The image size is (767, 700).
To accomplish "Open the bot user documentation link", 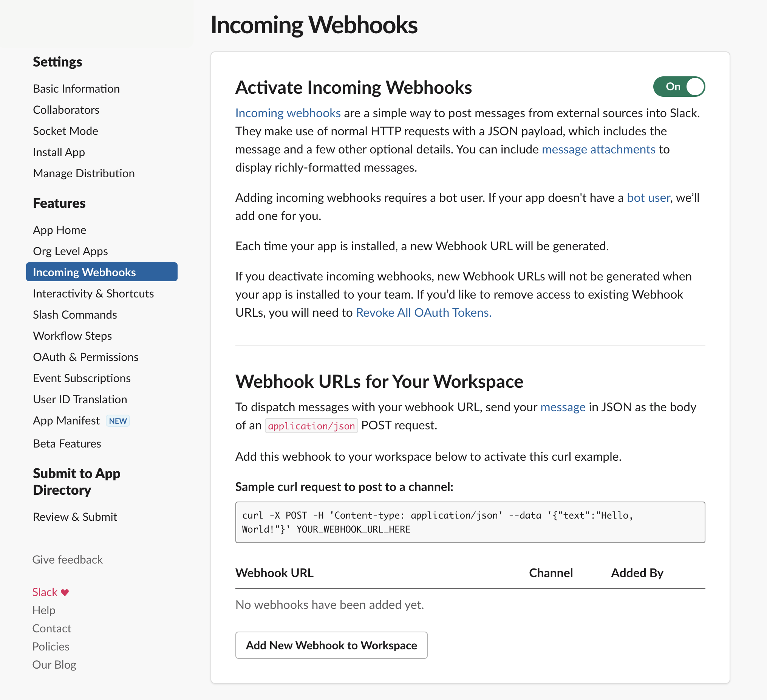I will point(648,198).
